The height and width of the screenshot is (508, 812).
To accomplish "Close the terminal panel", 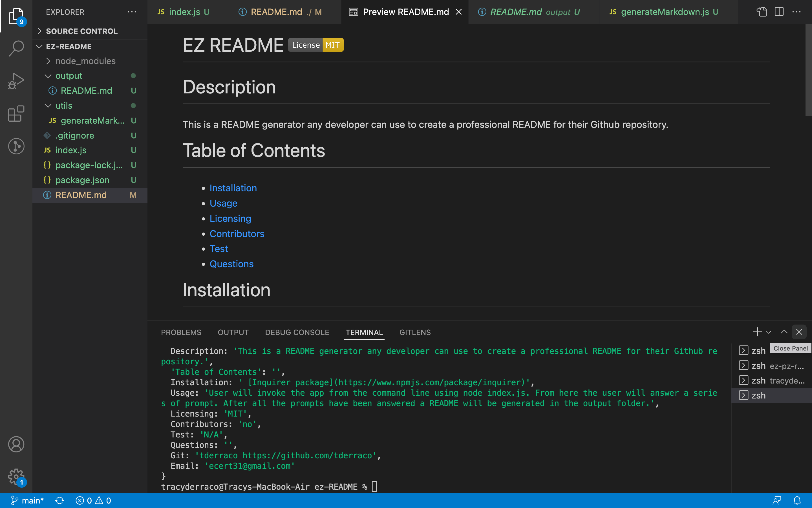I will [x=799, y=332].
